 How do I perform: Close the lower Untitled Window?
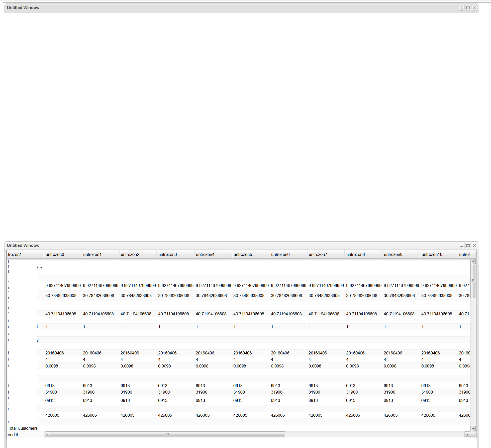point(474,246)
